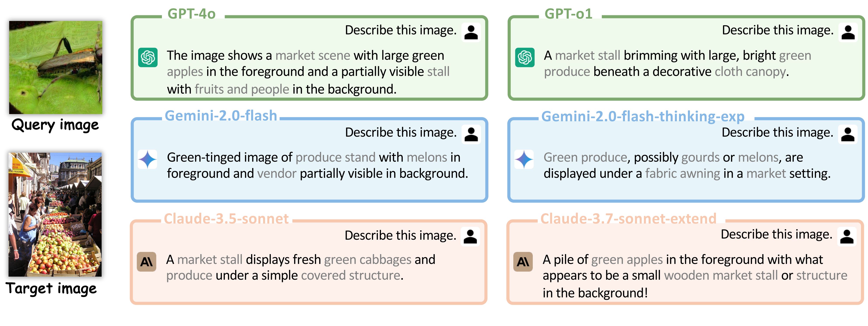The width and height of the screenshot is (868, 326).
Task: Open the green apples query image
Action: (56, 67)
